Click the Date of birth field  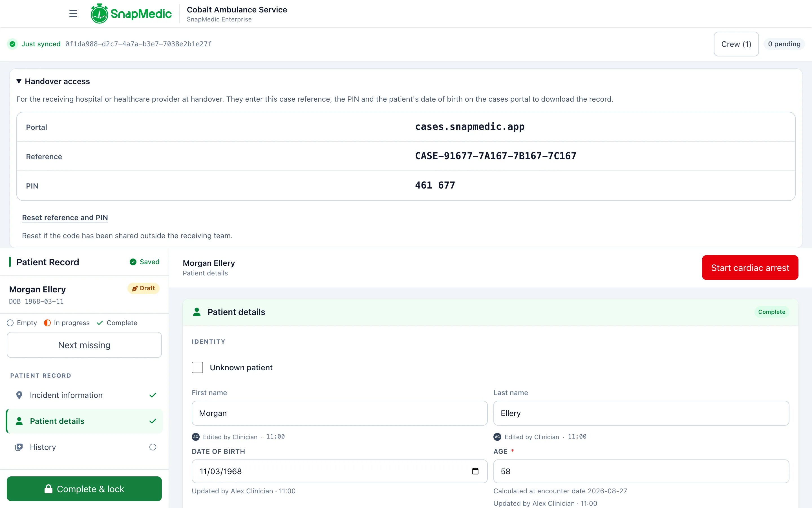pos(339,471)
